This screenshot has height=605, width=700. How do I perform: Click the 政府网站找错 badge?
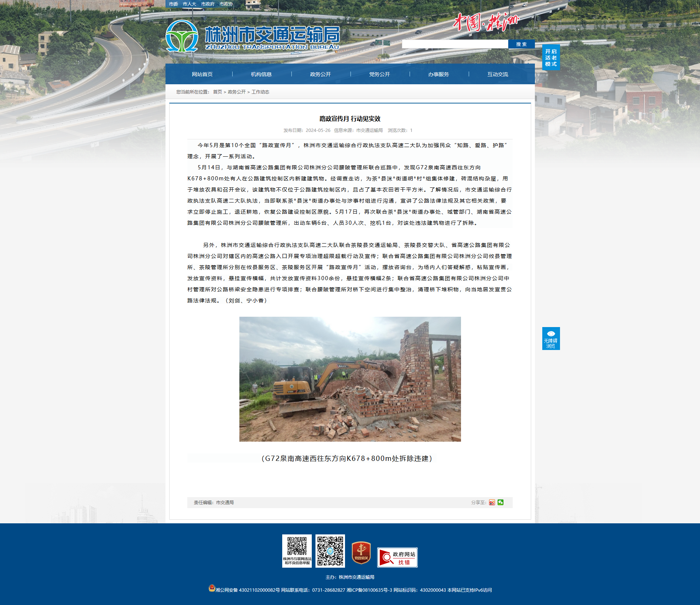tap(397, 557)
